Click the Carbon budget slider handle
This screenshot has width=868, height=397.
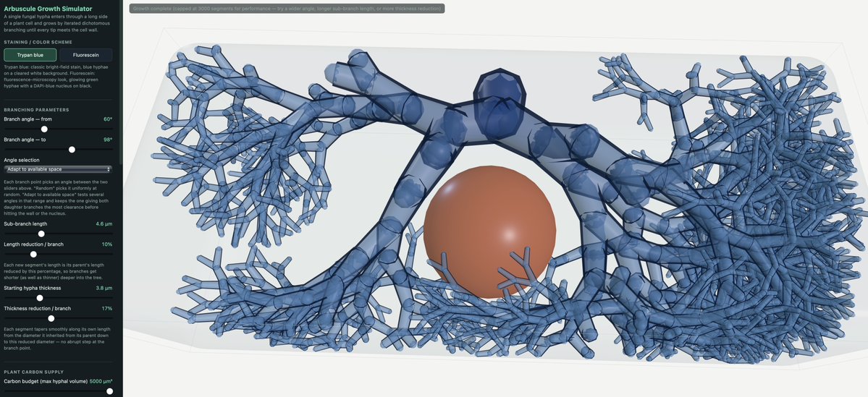pos(109,391)
